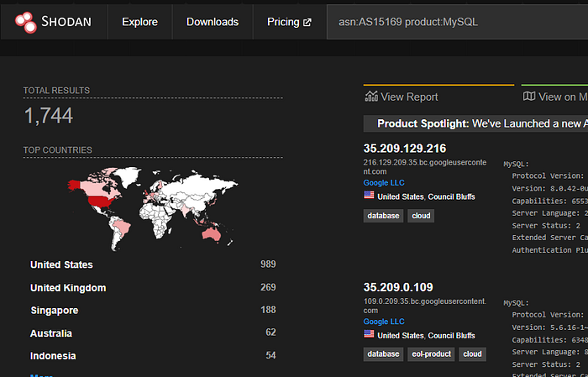This screenshot has width=588, height=377.
Task: Click hostname 216.129.209.35.bc.googleusercontent.com
Action: click(x=425, y=167)
